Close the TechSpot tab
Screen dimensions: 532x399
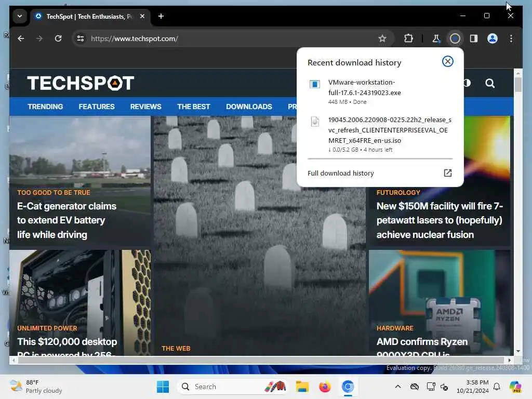pyautogui.click(x=142, y=16)
